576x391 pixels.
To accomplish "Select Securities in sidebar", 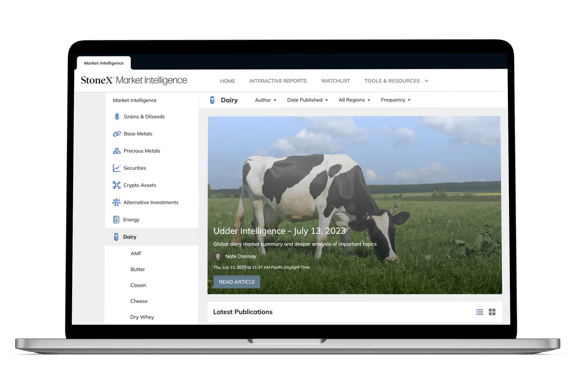I will coord(135,168).
